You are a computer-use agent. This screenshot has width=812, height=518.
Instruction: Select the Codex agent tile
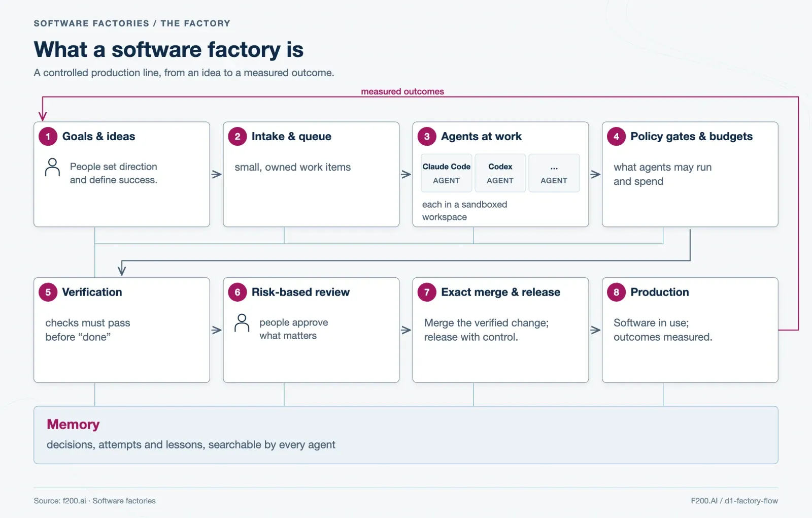[500, 173]
